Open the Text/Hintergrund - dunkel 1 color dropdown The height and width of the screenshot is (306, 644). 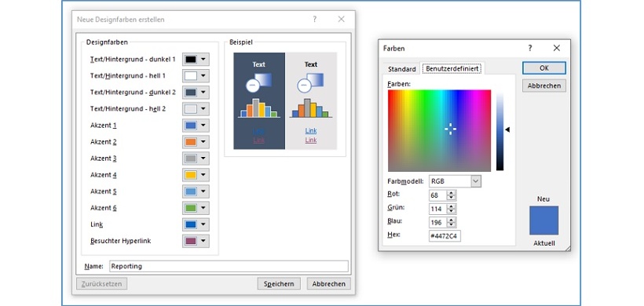tap(196, 60)
